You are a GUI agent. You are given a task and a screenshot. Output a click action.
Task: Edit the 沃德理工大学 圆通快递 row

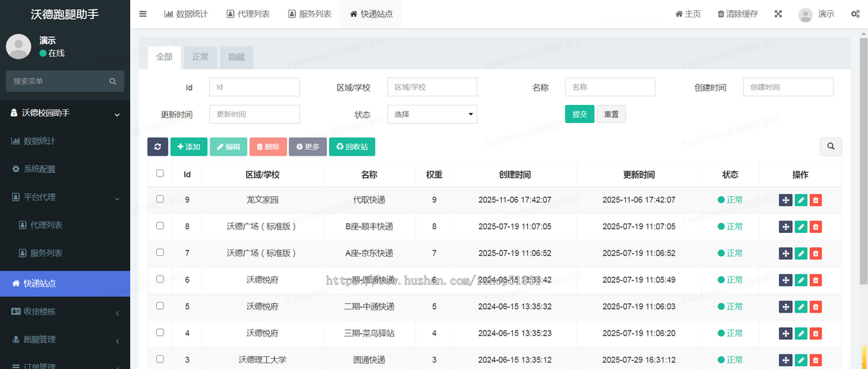point(801,360)
